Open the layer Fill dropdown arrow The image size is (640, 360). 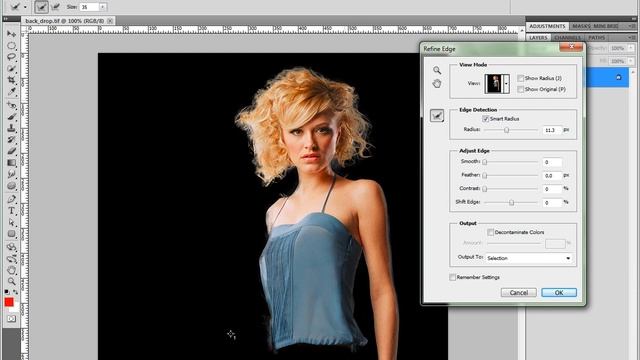click(x=631, y=61)
